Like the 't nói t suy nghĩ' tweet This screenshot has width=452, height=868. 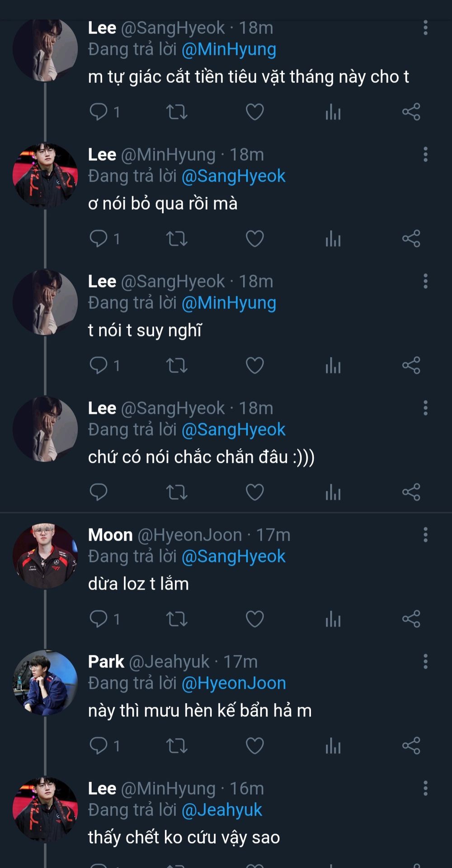(x=254, y=365)
